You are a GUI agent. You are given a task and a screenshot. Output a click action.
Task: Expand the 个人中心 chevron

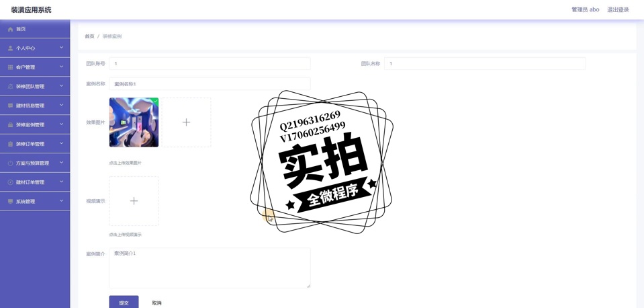pyautogui.click(x=61, y=48)
